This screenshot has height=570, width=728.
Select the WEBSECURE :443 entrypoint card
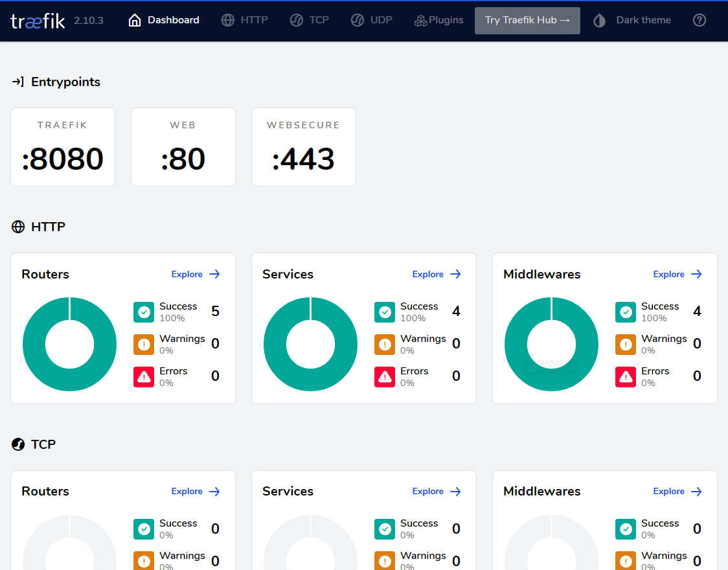304,147
